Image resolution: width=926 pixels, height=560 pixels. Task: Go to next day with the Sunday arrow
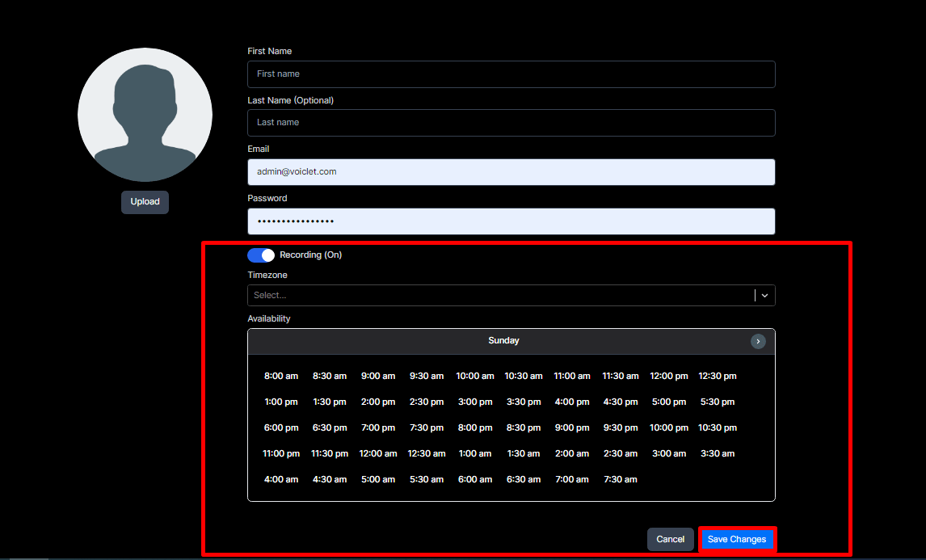[758, 342]
